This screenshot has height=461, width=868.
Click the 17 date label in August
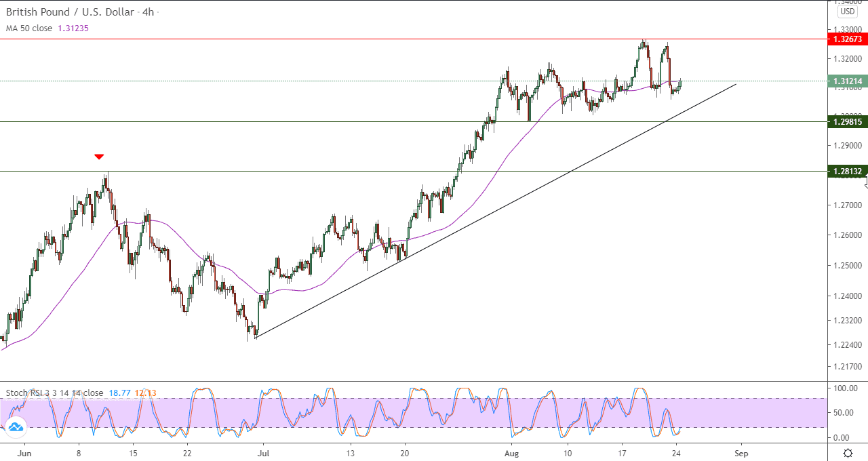coord(622,454)
